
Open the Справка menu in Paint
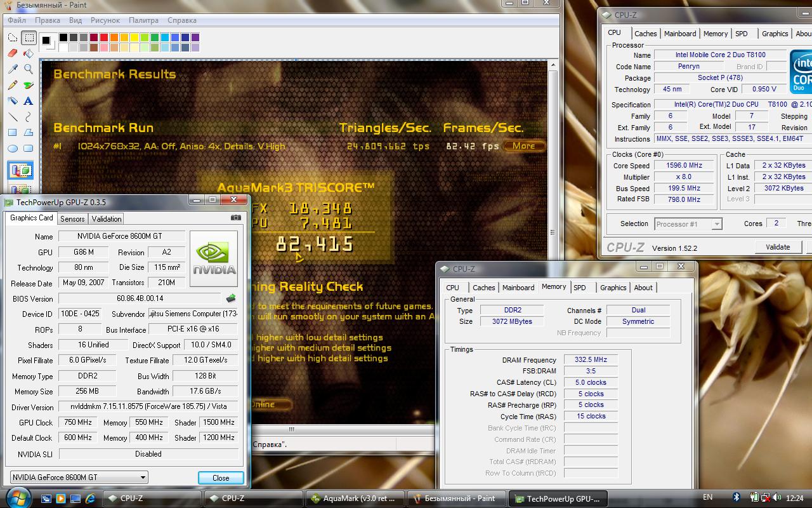coord(182,20)
